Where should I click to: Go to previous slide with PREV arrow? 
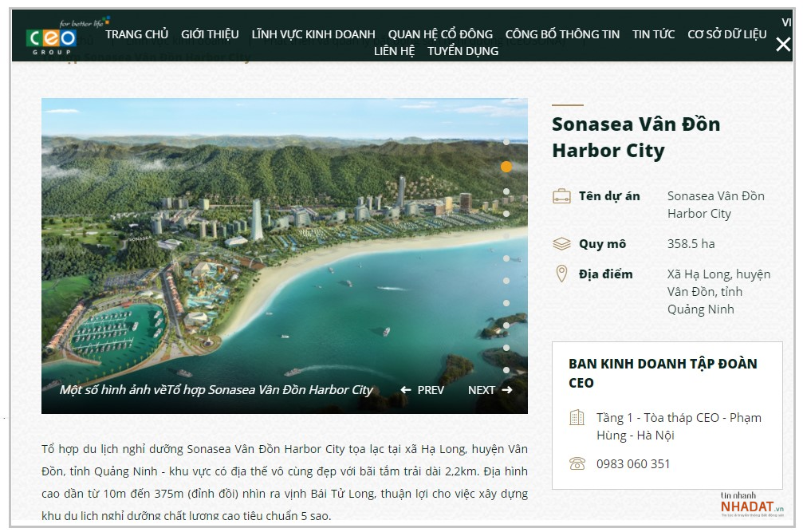tap(423, 390)
